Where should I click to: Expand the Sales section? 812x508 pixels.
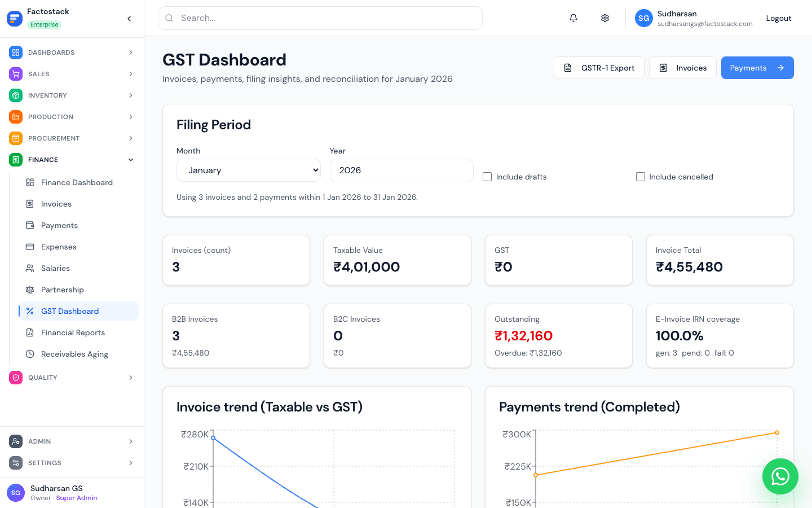(72, 74)
